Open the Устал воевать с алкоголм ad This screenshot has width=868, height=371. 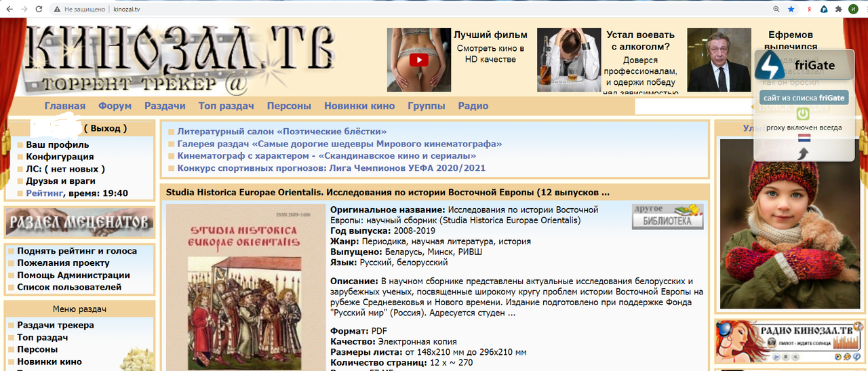coord(641,41)
